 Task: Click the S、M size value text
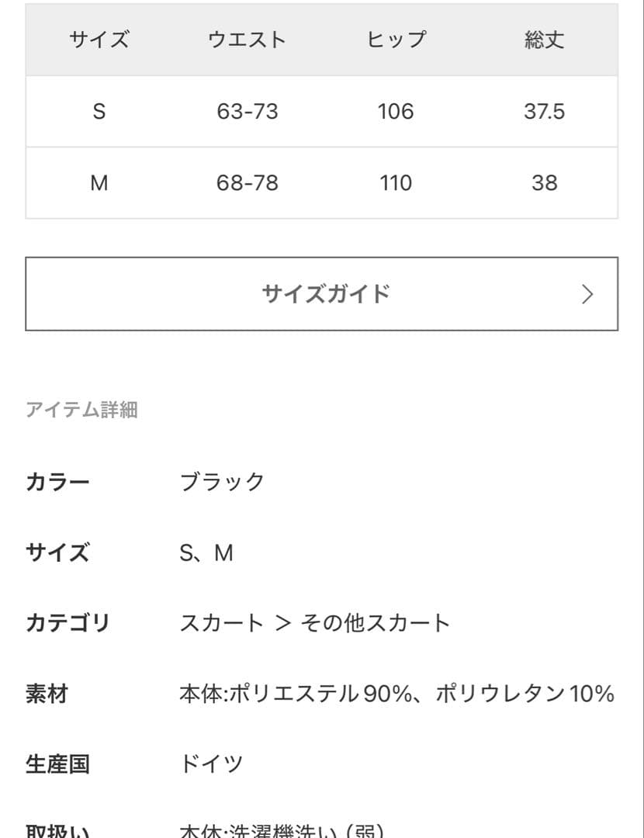[x=206, y=553]
